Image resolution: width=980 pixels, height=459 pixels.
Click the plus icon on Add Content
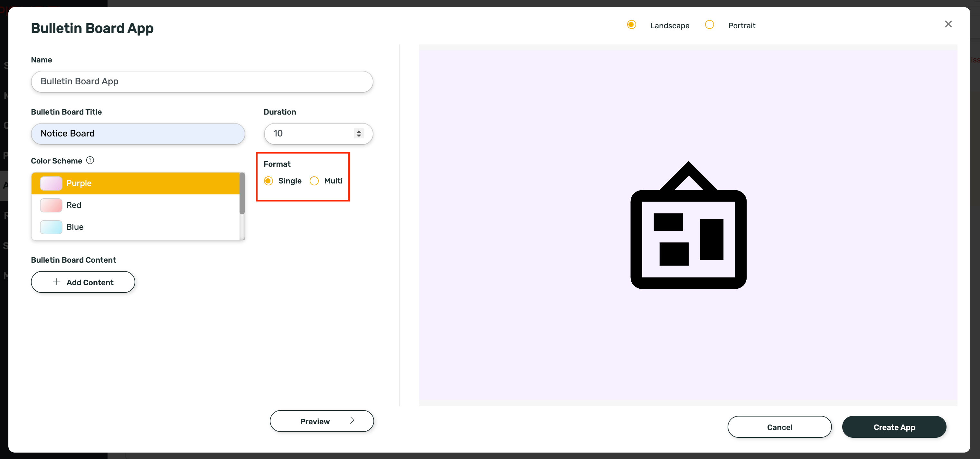pos(56,282)
